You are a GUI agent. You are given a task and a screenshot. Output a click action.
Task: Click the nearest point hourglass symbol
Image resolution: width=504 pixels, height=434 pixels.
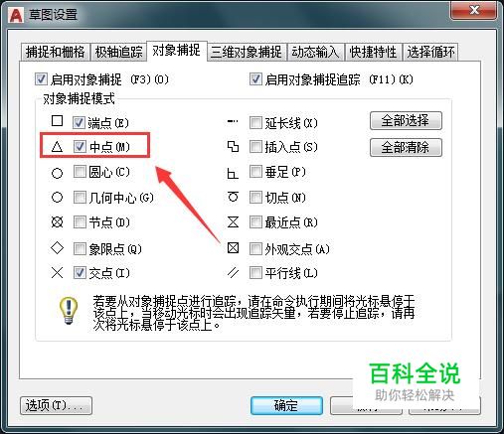233,222
